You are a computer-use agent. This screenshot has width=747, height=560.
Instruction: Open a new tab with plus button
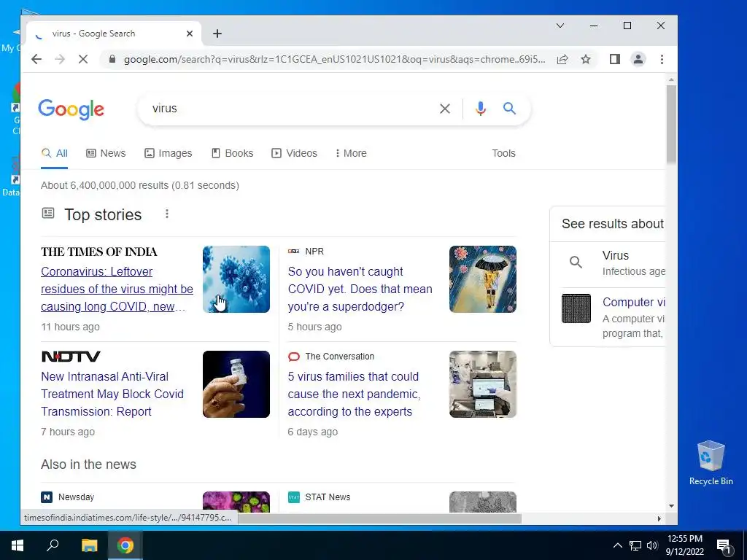(217, 34)
